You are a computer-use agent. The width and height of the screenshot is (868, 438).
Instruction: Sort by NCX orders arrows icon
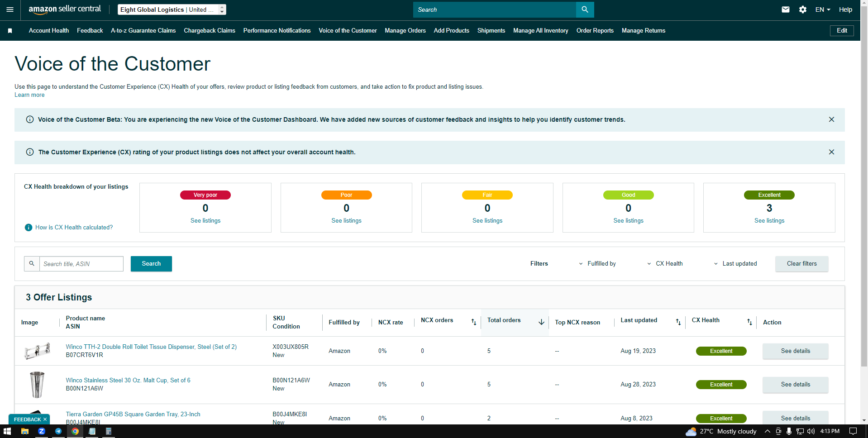474,322
